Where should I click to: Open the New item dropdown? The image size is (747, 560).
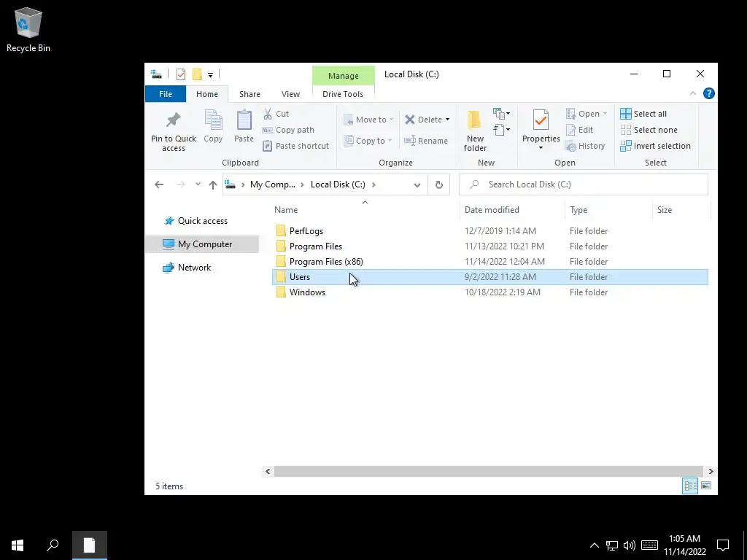point(502,113)
